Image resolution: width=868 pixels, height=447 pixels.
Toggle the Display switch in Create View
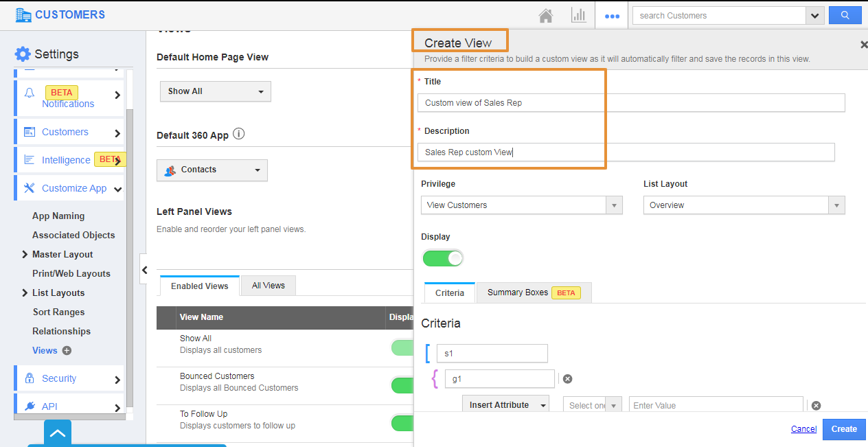(443, 258)
